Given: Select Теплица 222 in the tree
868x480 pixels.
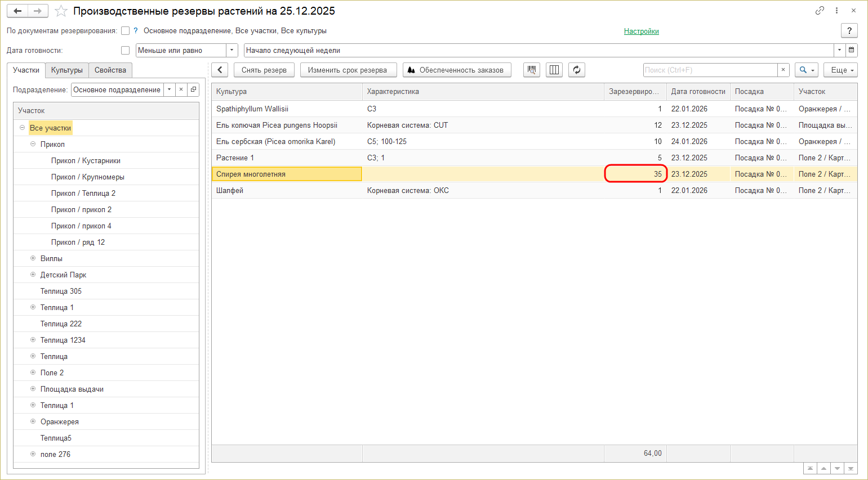Looking at the screenshot, I should tap(61, 324).
